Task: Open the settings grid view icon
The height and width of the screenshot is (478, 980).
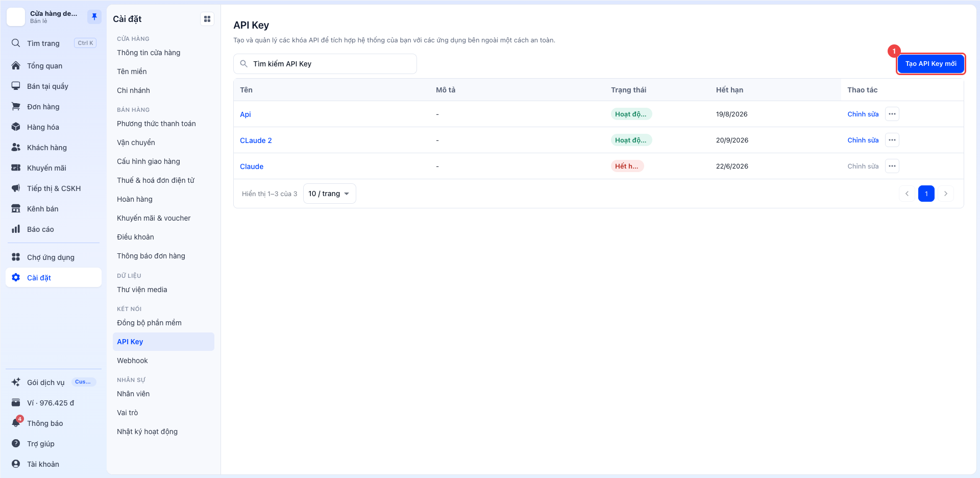Action: 207,19
